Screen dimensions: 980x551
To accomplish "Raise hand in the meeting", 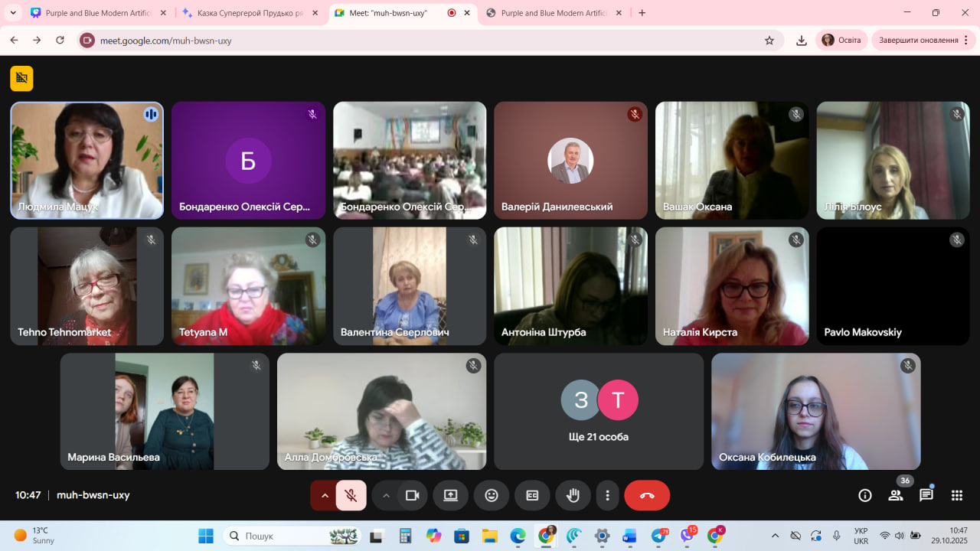I will point(573,495).
